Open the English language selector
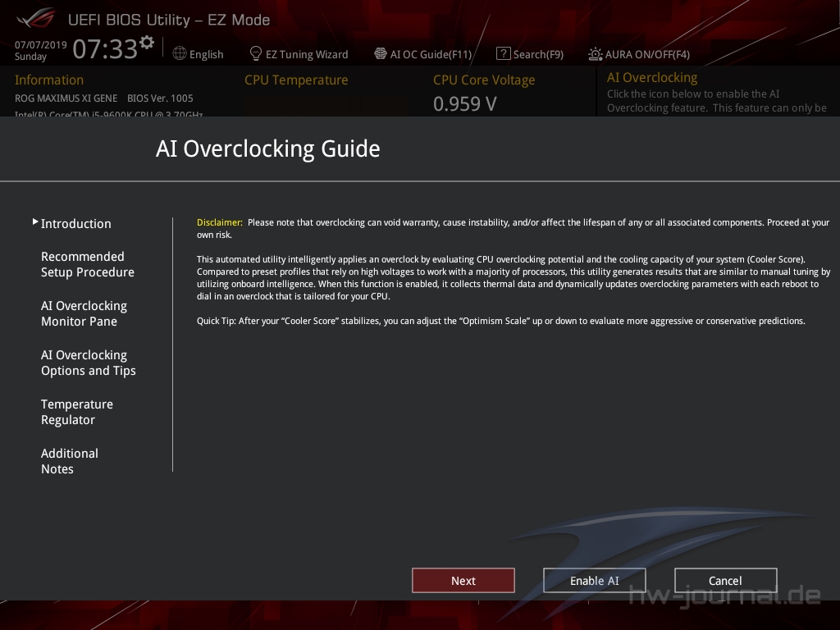The width and height of the screenshot is (840, 630). pyautogui.click(x=198, y=54)
